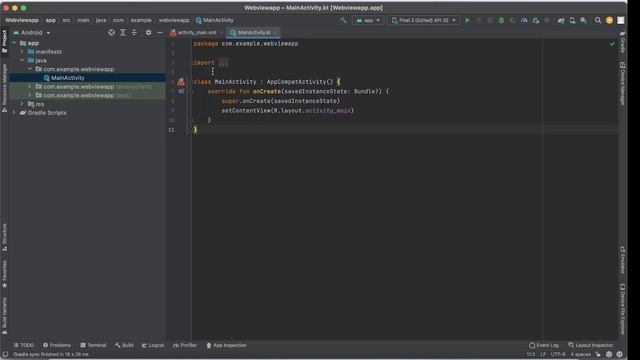Screen dimensions: 640x360
Task: Expand the manifests folder
Action: (x=22, y=51)
